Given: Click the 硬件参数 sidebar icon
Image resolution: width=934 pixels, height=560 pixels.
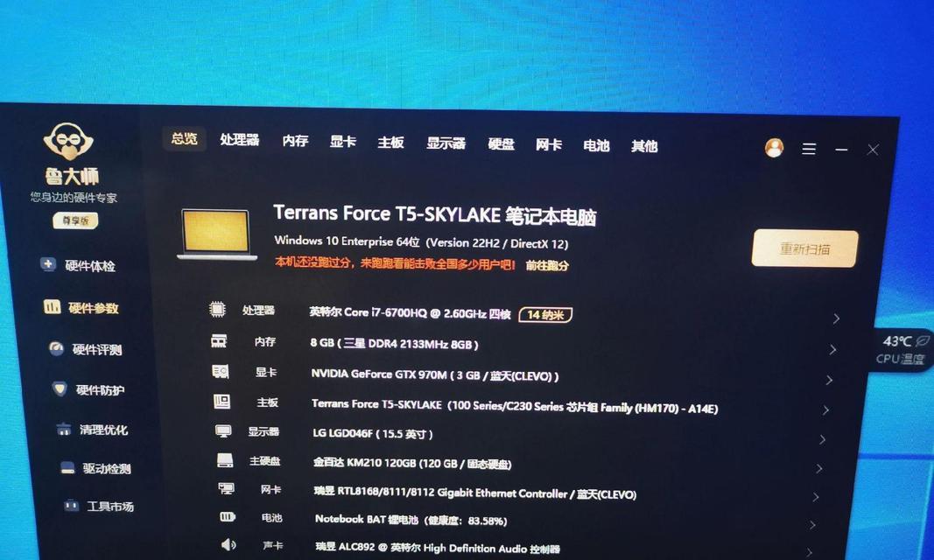Looking at the screenshot, I should pos(52,306).
